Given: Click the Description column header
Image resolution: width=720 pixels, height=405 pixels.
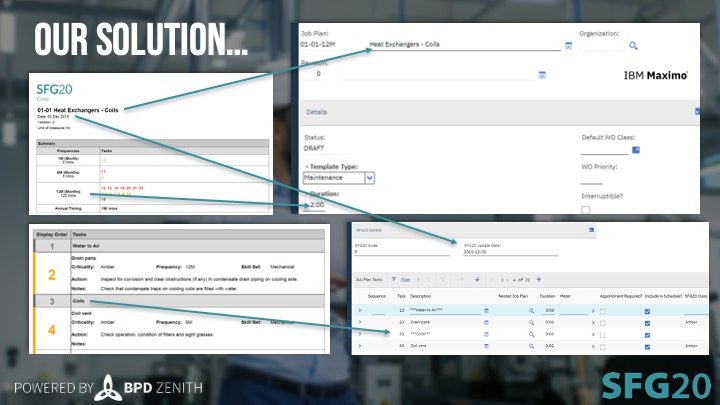Looking at the screenshot, I should [421, 296].
